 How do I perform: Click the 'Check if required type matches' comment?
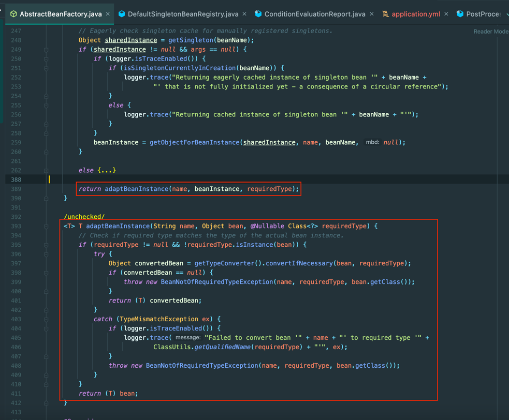point(211,235)
